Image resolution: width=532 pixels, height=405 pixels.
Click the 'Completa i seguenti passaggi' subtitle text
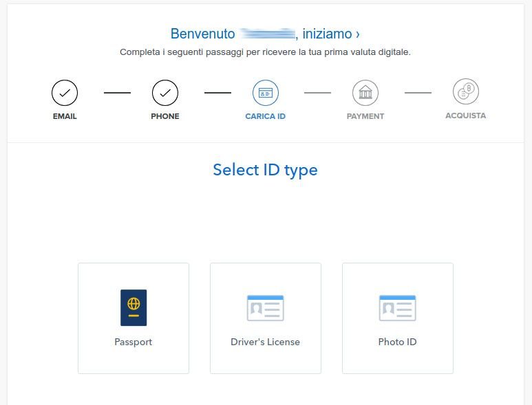point(265,52)
